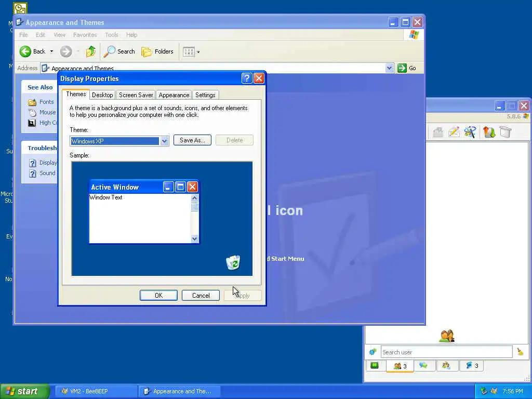Viewport: 532px width, 399px height.
Task: Select BeeBEEP green board bottom tab
Action: pos(375,365)
